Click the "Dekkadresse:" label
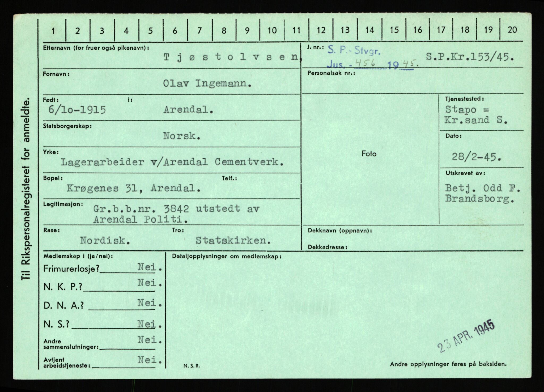This screenshot has height=392, width=544. (x=328, y=247)
